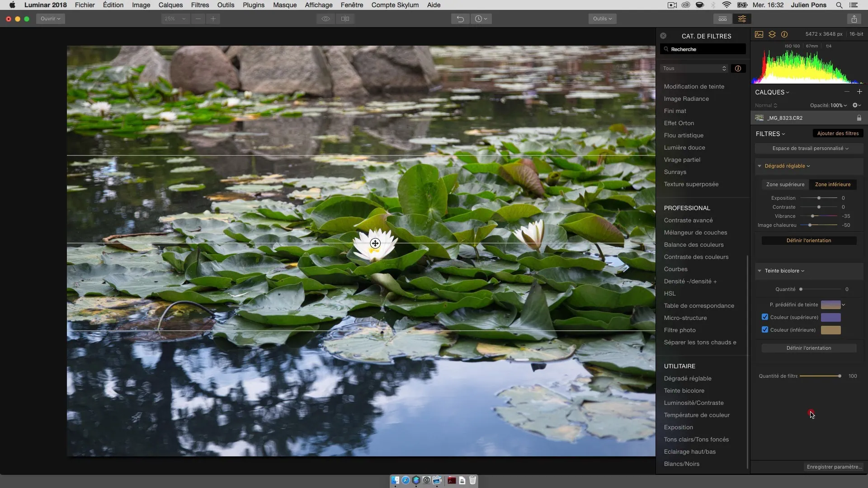Uncheck Couleur (inférieure) checkbox
Viewport: 868px width, 488px height.
tap(765, 329)
